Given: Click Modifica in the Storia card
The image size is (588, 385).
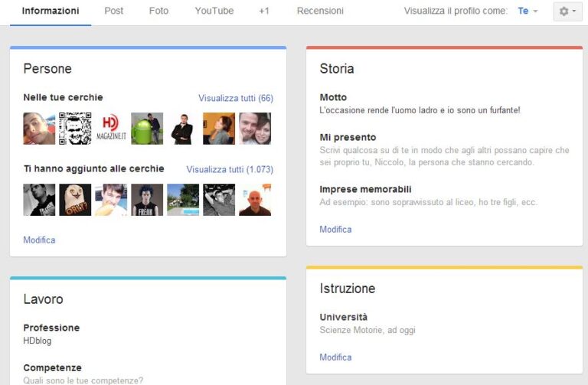Looking at the screenshot, I should 335,230.
